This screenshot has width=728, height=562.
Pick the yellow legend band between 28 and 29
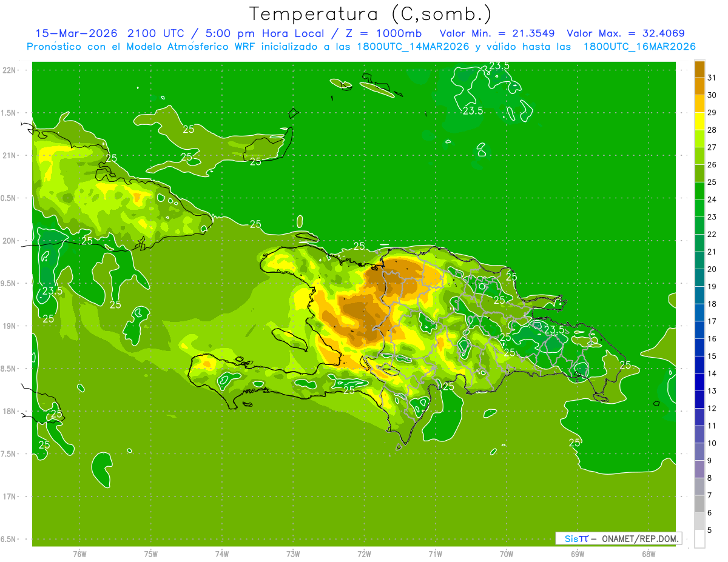click(699, 121)
